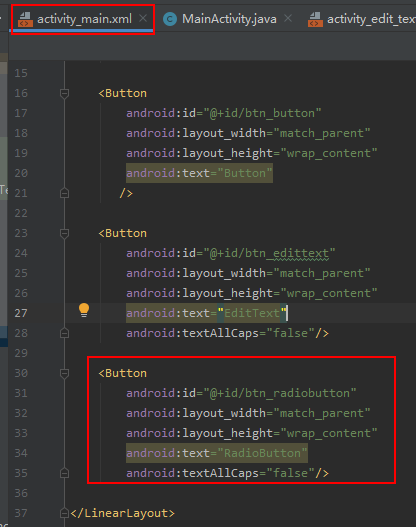Open the yellow lightbulb quick-fix on line 27
The width and height of the screenshot is (416, 527).
pos(84,310)
